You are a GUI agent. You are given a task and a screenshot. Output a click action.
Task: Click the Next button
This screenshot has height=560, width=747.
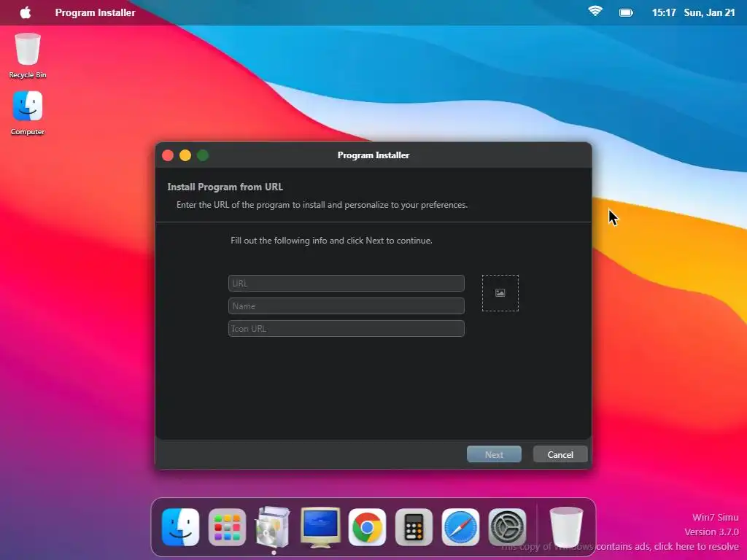494,454
